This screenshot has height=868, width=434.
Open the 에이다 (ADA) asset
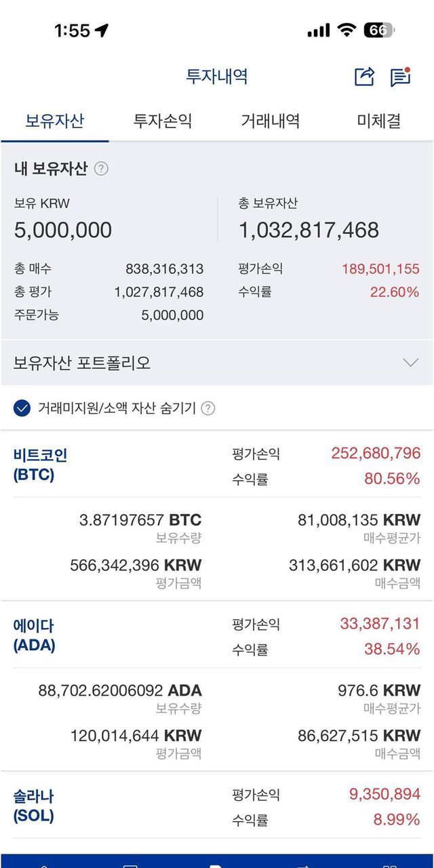(34, 635)
